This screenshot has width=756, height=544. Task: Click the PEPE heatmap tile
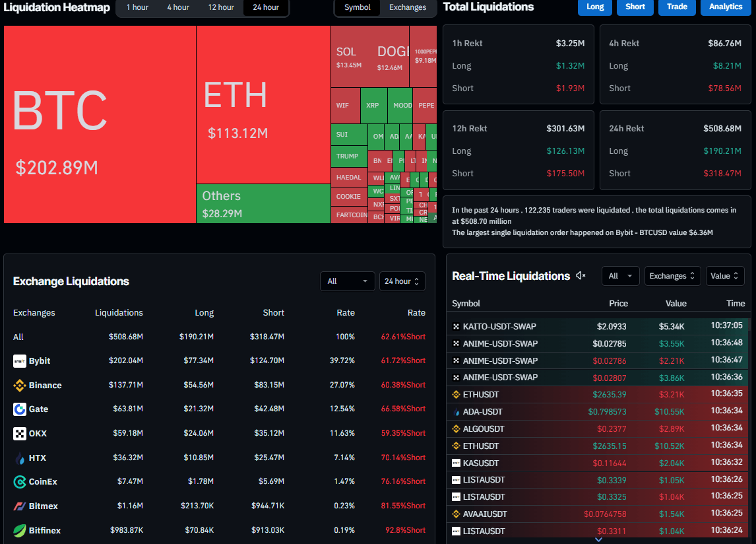(425, 105)
